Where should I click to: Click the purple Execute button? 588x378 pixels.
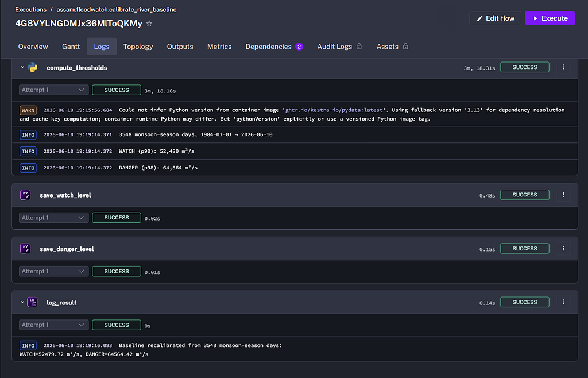point(550,18)
